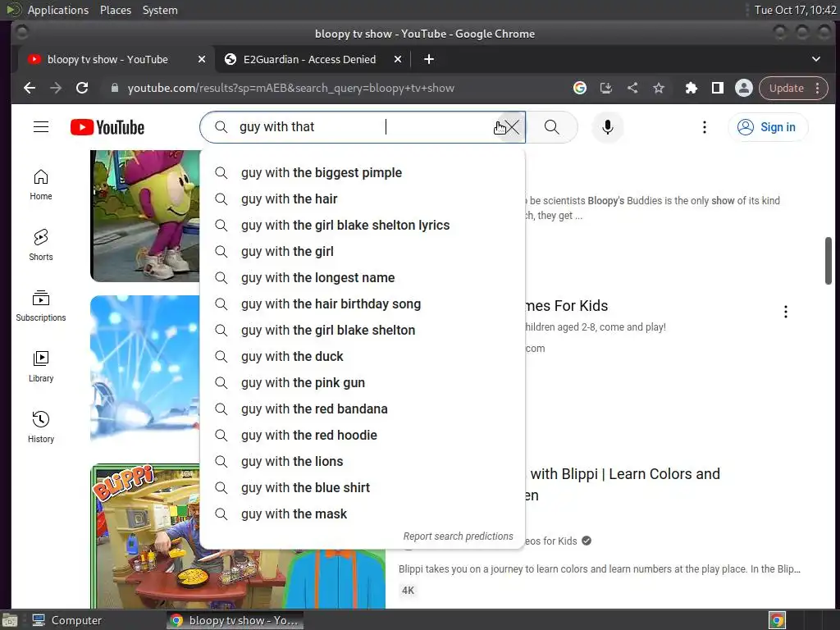Choose 'guy with the red bandana'

[x=362, y=409]
